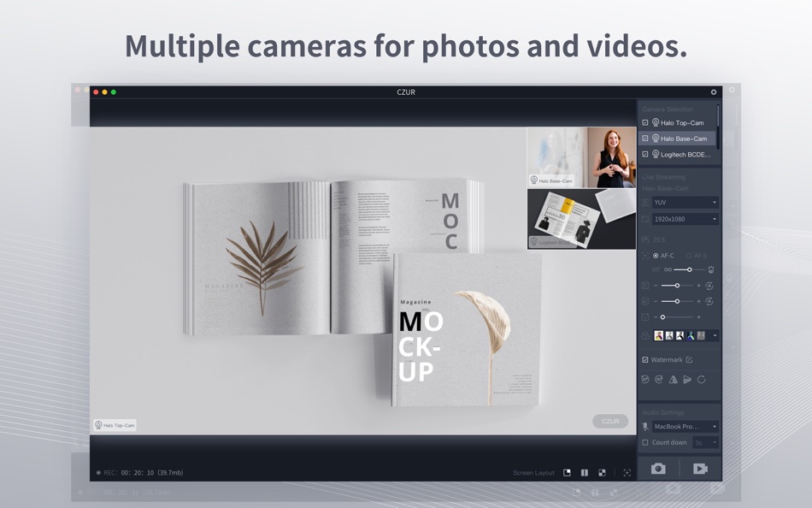Image resolution: width=812 pixels, height=508 pixels.
Task: Click the settings gear in the title bar
Action: [712, 92]
